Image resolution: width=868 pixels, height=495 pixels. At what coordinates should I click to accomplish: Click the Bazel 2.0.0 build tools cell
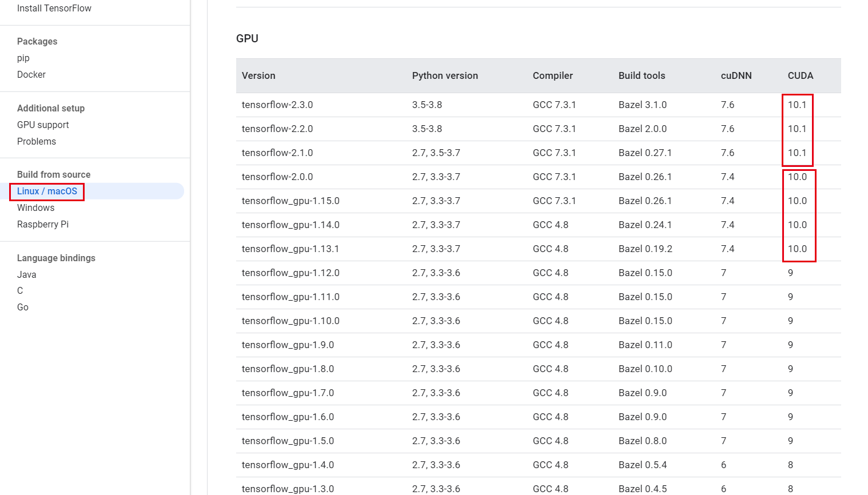point(643,129)
